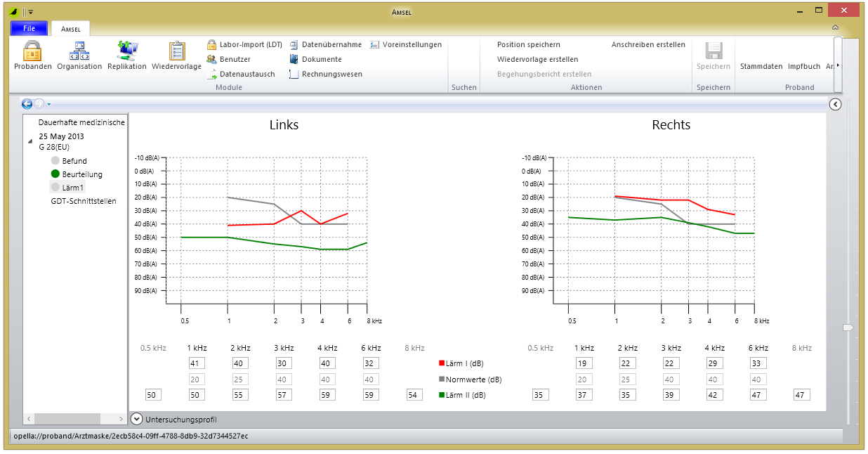Collapse the 25 May 2013 tree node
The width and height of the screenshot is (868, 454).
click(x=29, y=141)
